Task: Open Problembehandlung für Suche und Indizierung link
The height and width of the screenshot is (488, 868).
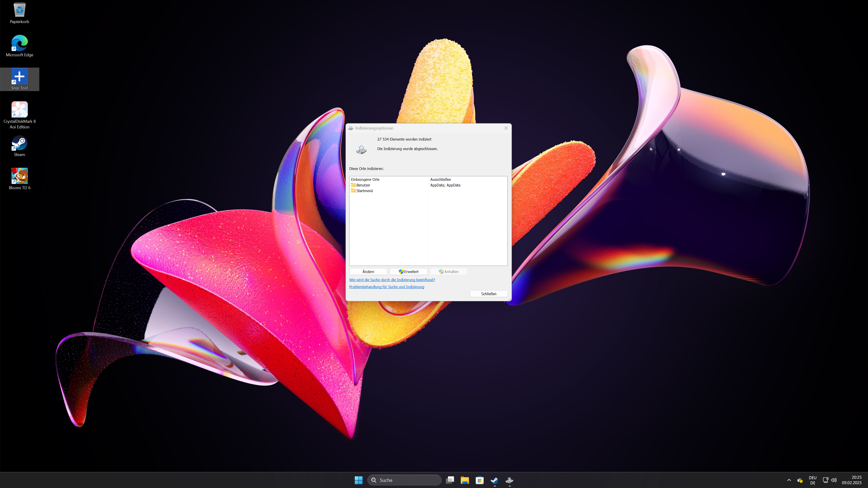Action: [x=386, y=287]
